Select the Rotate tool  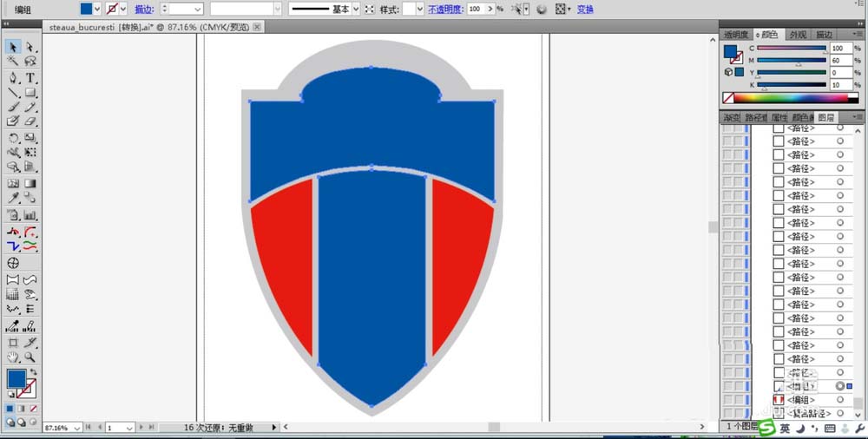point(13,138)
